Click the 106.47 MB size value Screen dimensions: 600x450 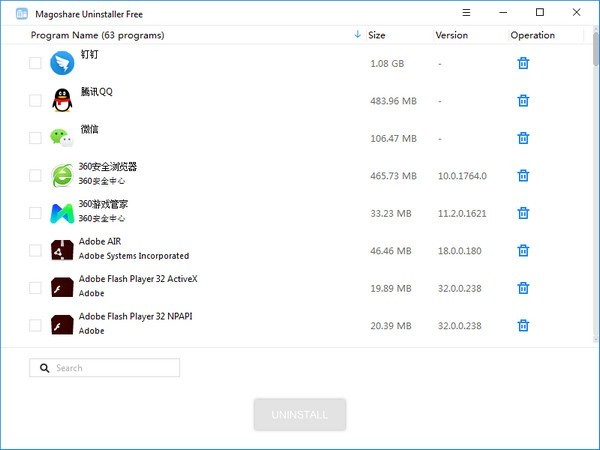coord(393,139)
